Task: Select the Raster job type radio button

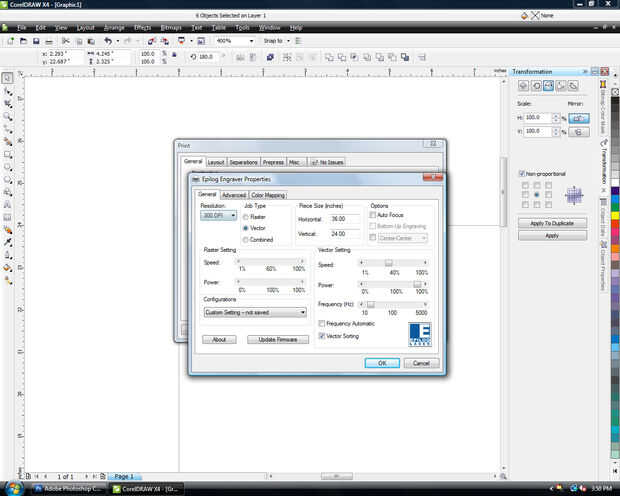Action: point(246,217)
